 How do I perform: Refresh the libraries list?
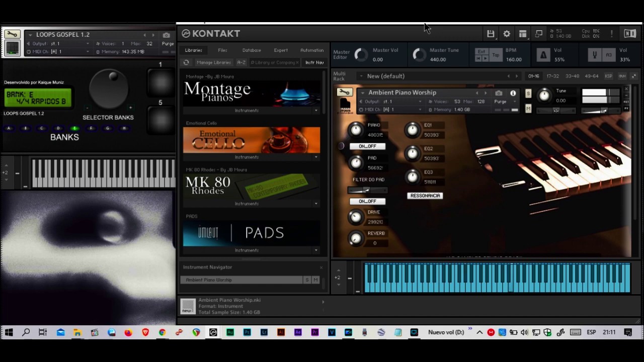click(x=186, y=62)
